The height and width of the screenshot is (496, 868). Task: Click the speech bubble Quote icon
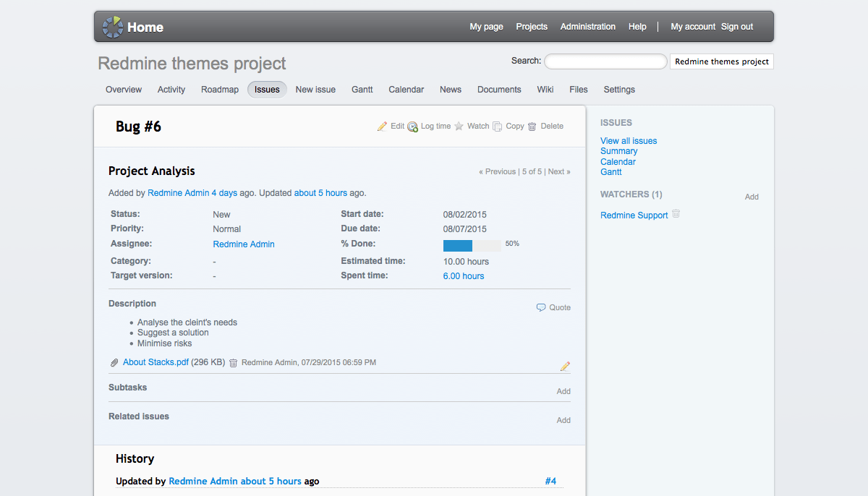tap(541, 307)
